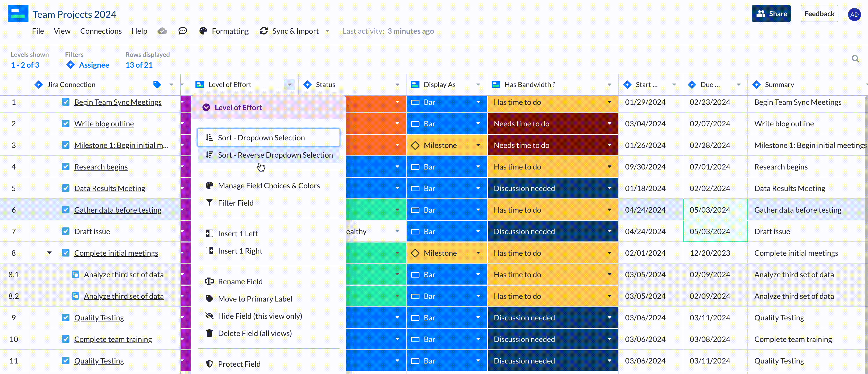Toggle checkbox for Write blog outline

pyautogui.click(x=66, y=124)
